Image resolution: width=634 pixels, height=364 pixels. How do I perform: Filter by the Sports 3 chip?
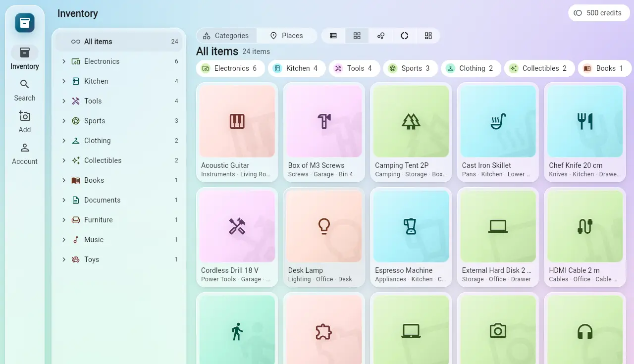coord(411,68)
